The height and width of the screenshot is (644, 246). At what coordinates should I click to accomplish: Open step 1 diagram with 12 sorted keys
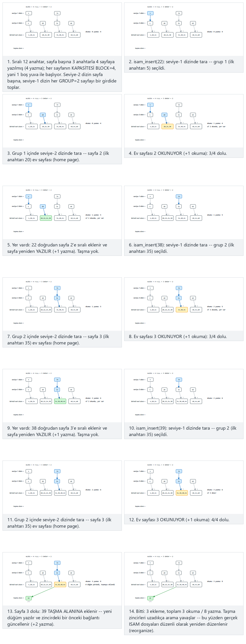pyautogui.click(x=62, y=29)
